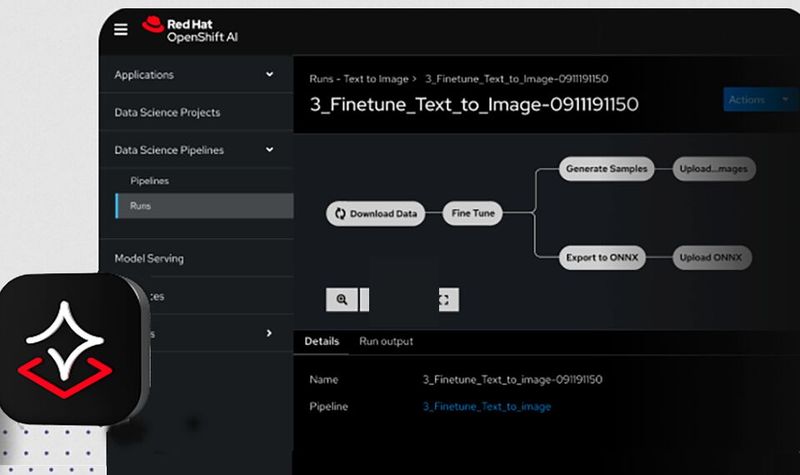The image size is (800, 475).
Task: Click the zoom in magnifier icon
Action: [342, 299]
